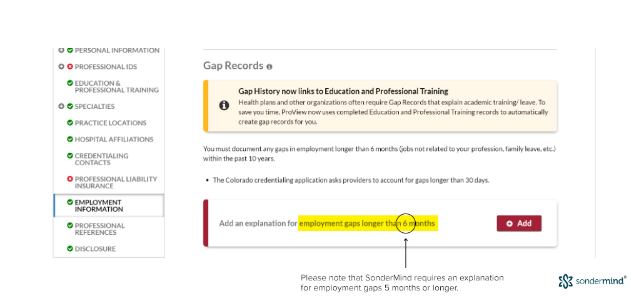This screenshot has width=644, height=303.
Task: Open Professional Liability Insurance section
Action: point(116,183)
